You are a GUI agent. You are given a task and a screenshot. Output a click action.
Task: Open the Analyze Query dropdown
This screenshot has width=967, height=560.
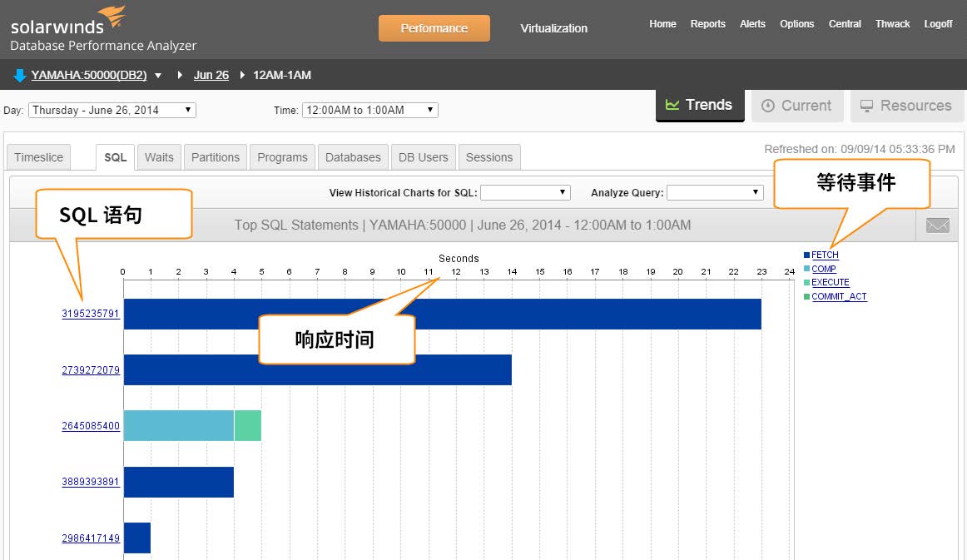[x=714, y=192]
